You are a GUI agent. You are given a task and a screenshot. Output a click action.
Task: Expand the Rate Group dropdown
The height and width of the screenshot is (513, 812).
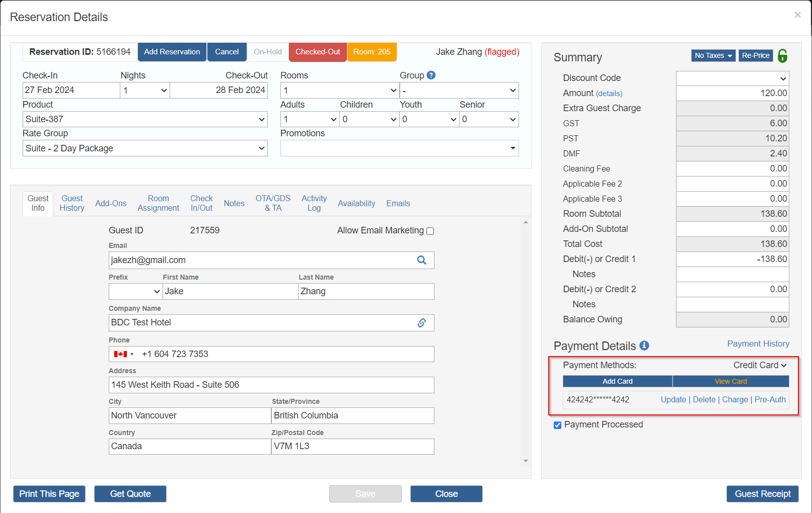pyautogui.click(x=145, y=148)
